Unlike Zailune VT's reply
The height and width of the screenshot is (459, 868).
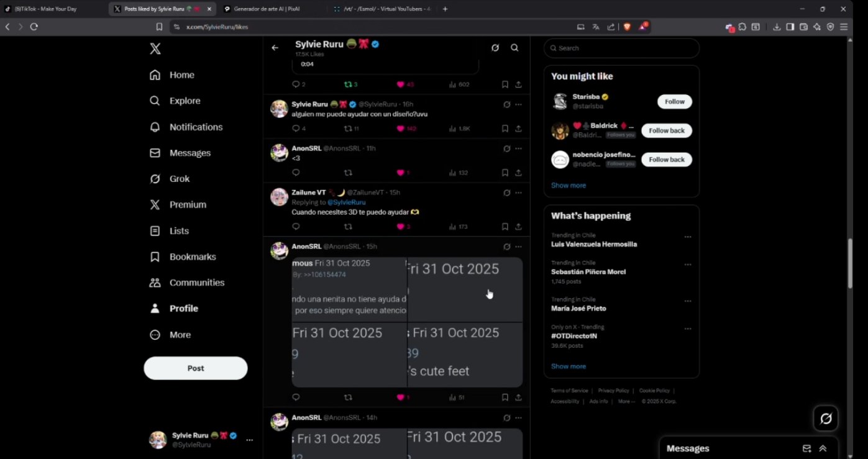401,227
